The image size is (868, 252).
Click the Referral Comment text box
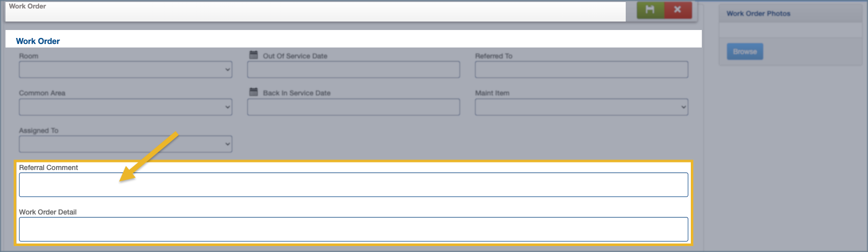coord(353,185)
